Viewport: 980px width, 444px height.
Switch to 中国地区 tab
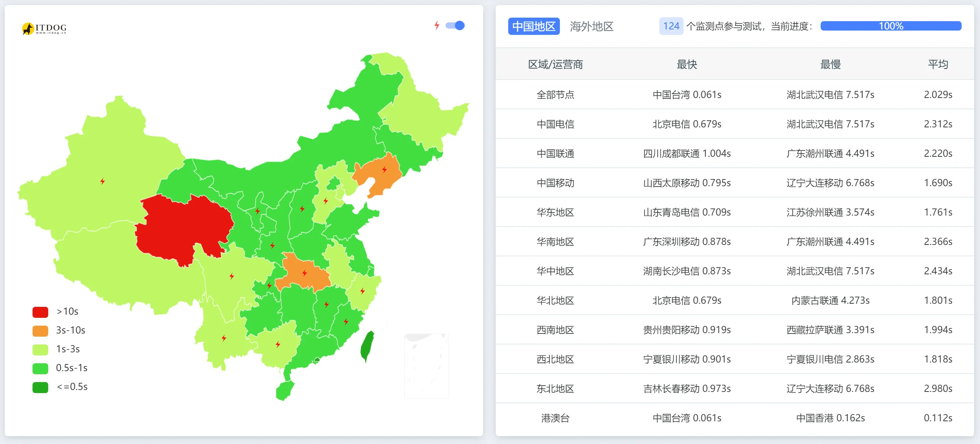pyautogui.click(x=534, y=27)
